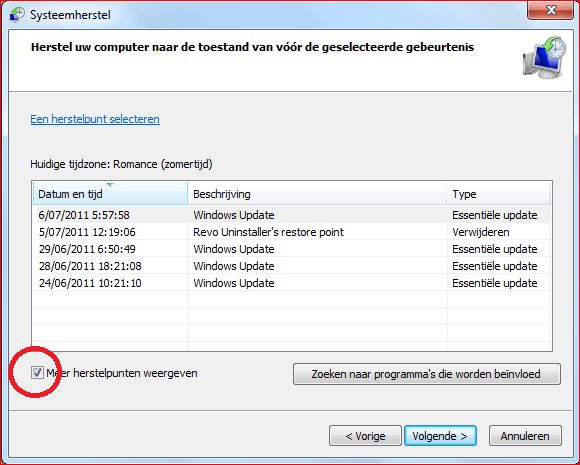The image size is (580, 465).
Task: Sort by Type column header
Action: pos(499,193)
